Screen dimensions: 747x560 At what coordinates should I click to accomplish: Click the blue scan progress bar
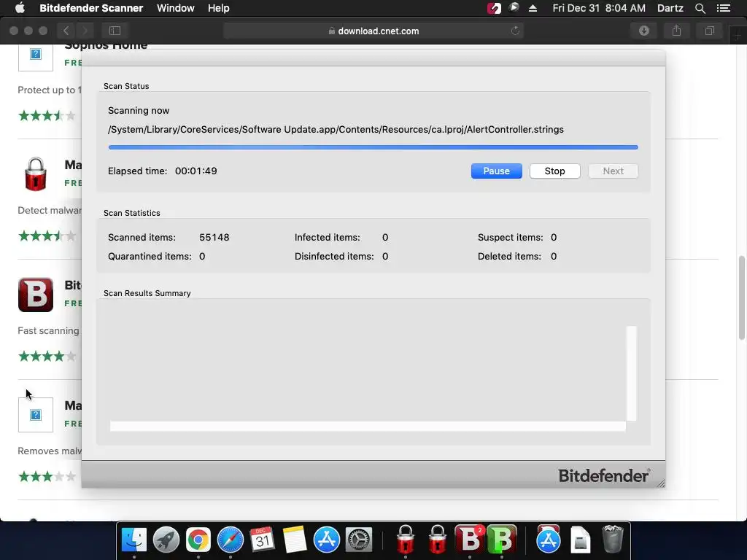(373, 147)
